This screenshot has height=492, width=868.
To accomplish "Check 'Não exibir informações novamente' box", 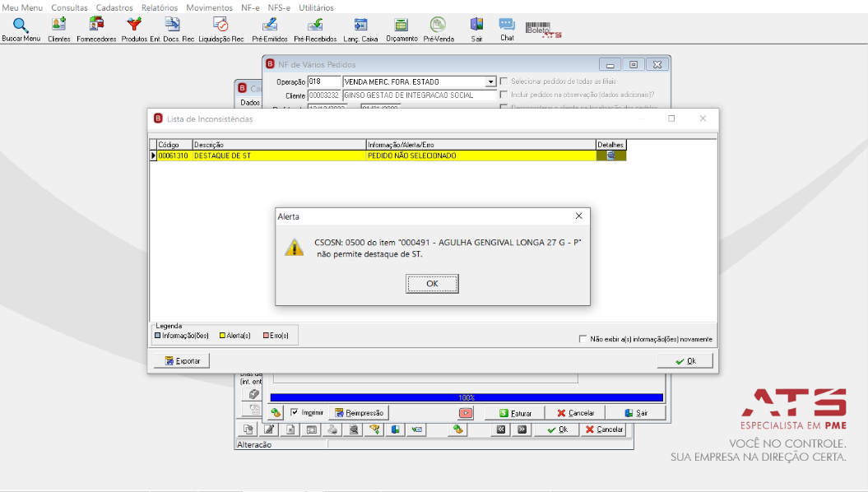I will (583, 339).
